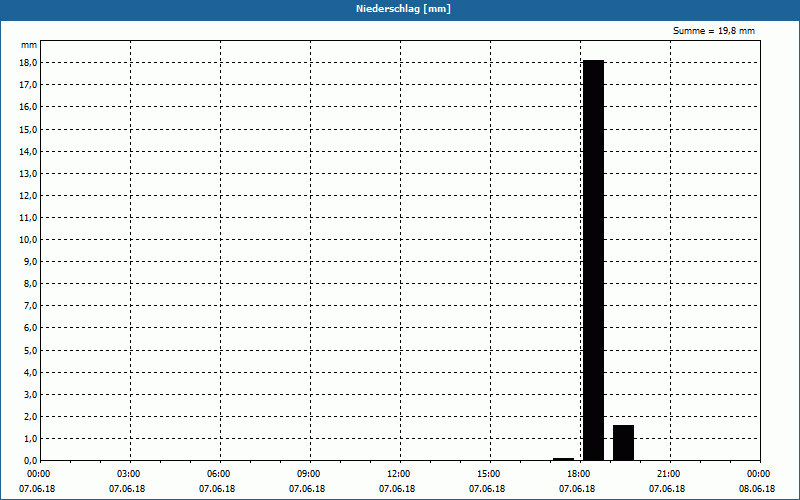800x500 pixels.
Task: Click the tallest bar after 18:00
Action: 593,260
